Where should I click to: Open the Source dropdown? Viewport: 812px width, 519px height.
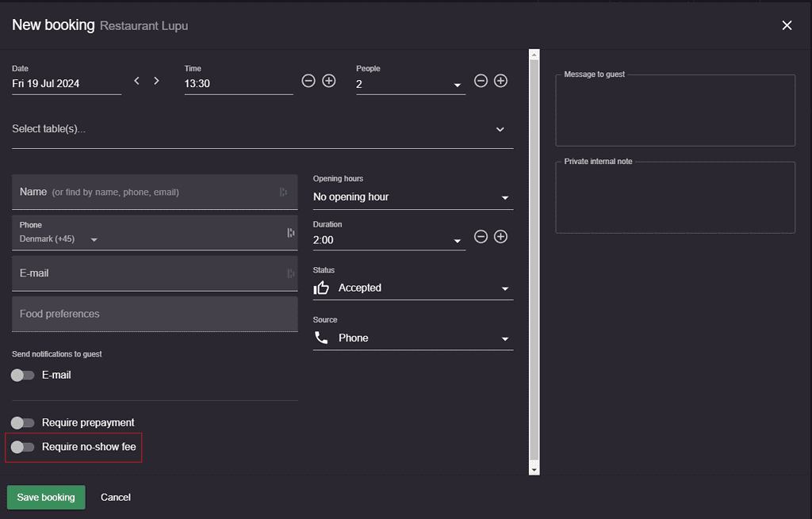point(412,338)
